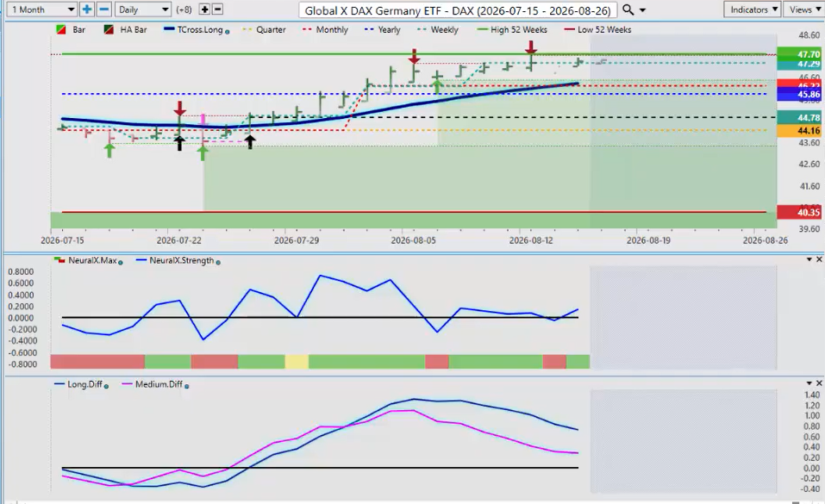Click the settings dot beside Medium.Diff
Image resolution: width=825 pixels, height=504 pixels.
tap(187, 386)
